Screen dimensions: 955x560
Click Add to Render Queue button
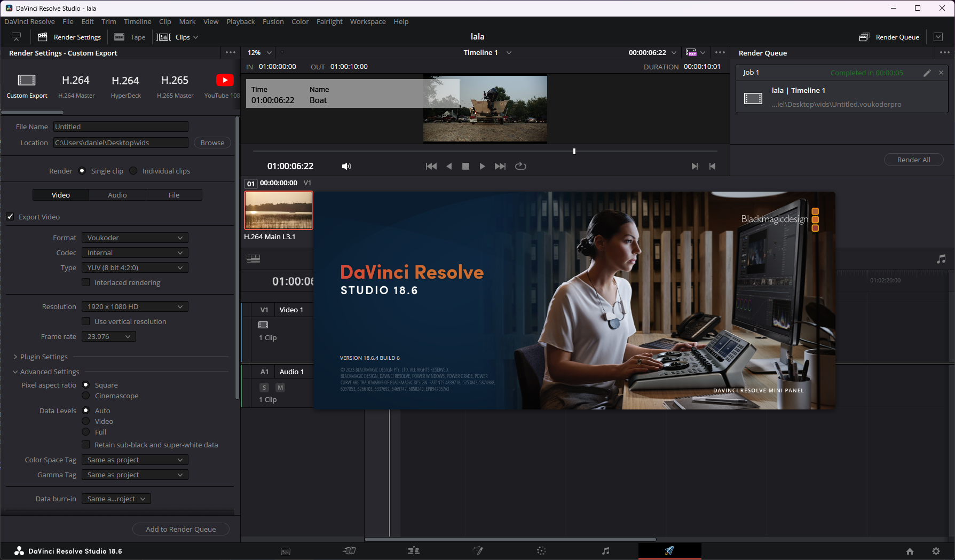click(x=180, y=529)
